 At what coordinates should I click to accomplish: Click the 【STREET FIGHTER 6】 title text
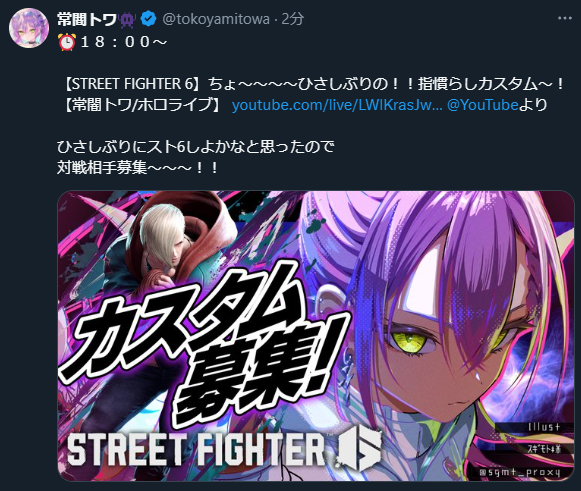click(132, 84)
